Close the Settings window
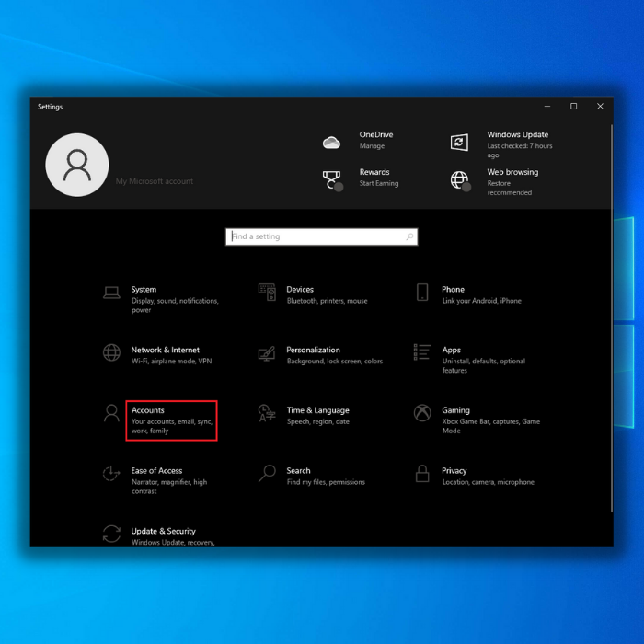The image size is (644, 644). [600, 107]
